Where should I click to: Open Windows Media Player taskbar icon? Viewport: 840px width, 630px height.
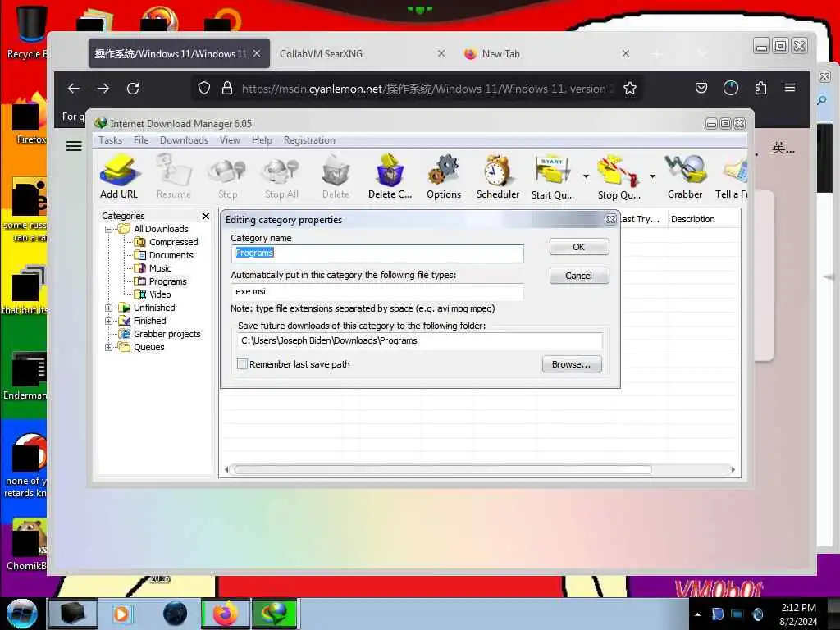122,614
